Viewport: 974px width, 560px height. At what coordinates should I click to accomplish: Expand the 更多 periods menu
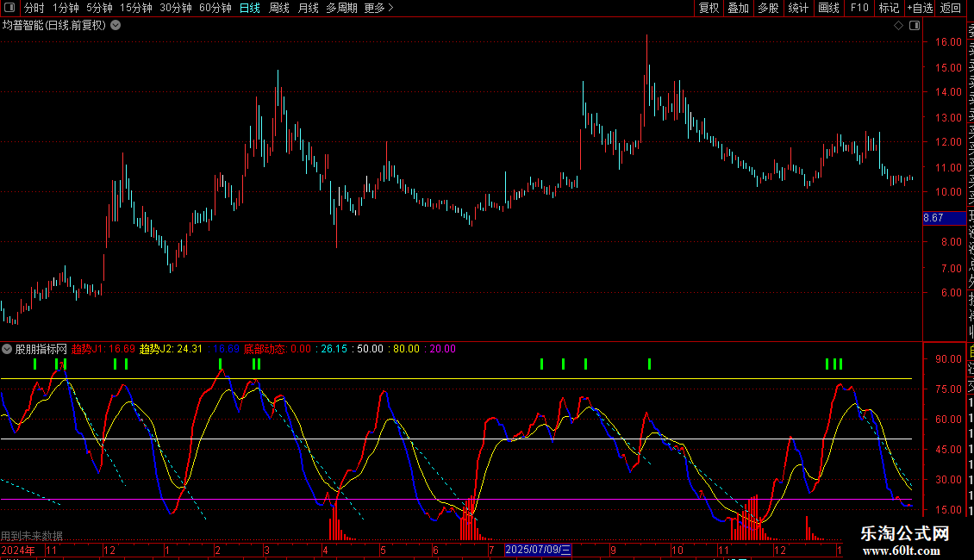tap(379, 8)
